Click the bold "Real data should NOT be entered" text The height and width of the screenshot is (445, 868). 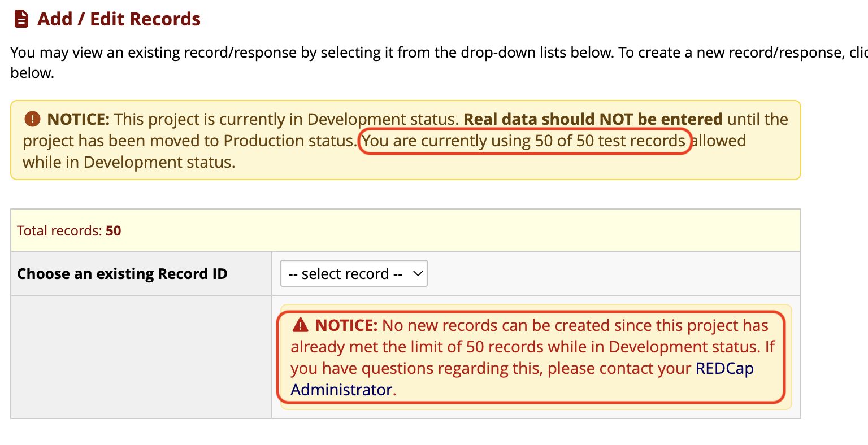point(593,119)
